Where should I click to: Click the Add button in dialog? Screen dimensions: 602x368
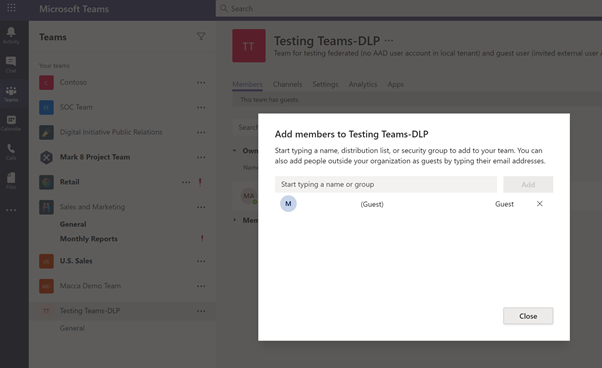point(528,185)
